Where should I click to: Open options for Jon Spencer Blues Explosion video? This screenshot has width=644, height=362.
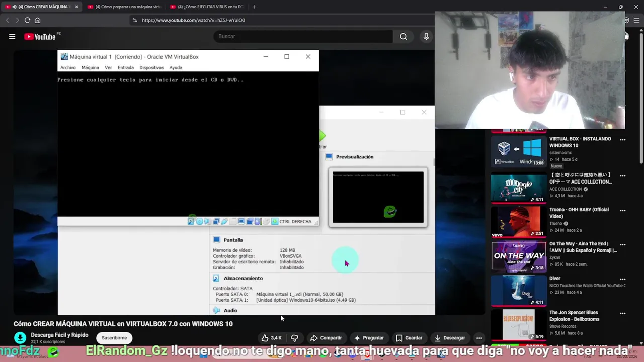click(x=623, y=313)
